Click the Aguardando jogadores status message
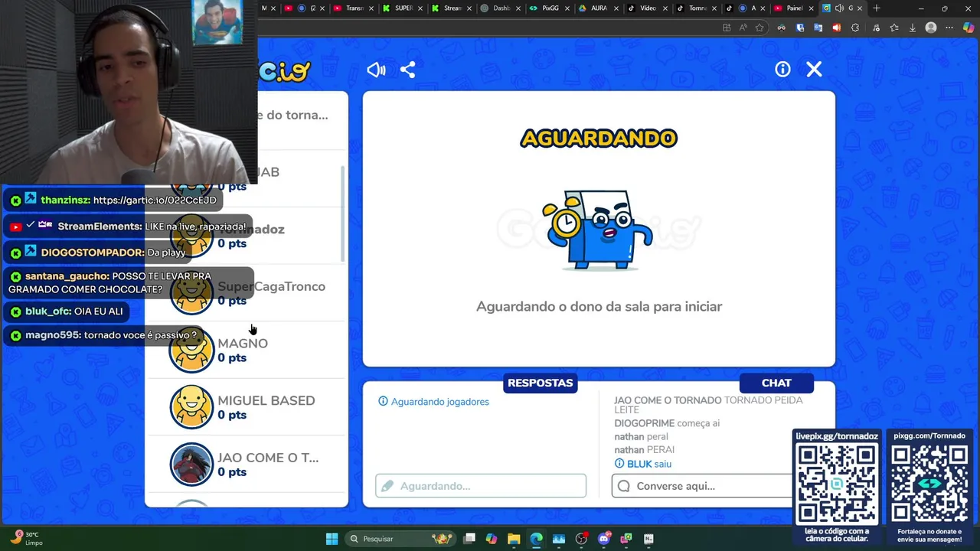Image resolution: width=980 pixels, height=551 pixels. click(434, 402)
